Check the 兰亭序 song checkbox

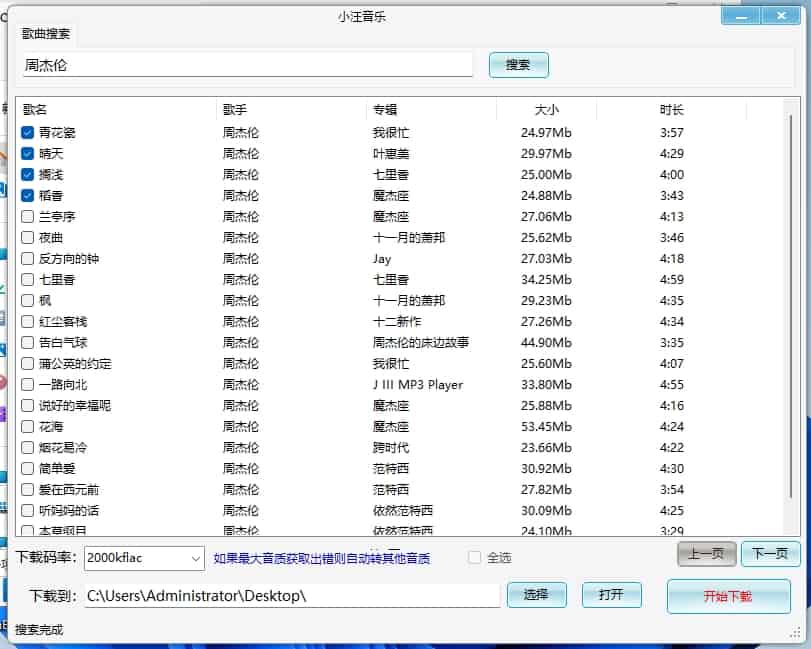[27, 217]
